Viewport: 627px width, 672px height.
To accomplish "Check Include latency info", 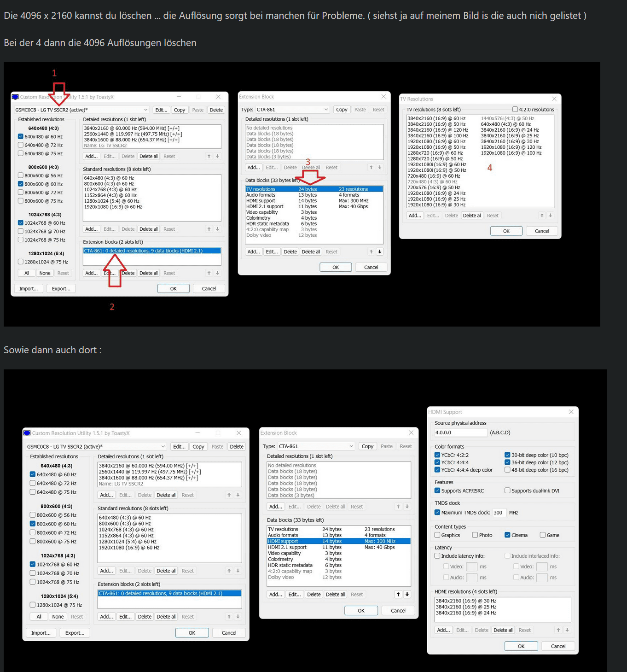I will (x=437, y=556).
